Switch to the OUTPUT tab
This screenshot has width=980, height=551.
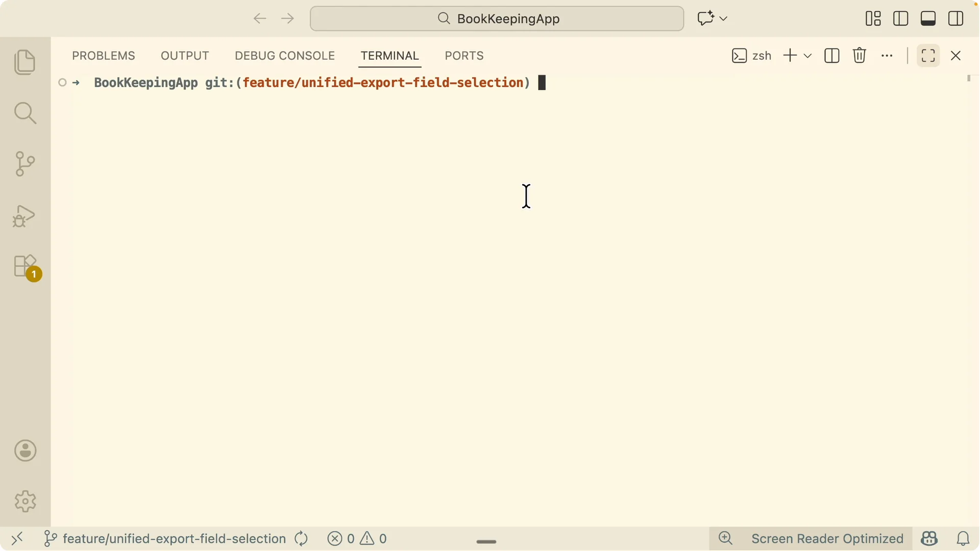tap(185, 56)
